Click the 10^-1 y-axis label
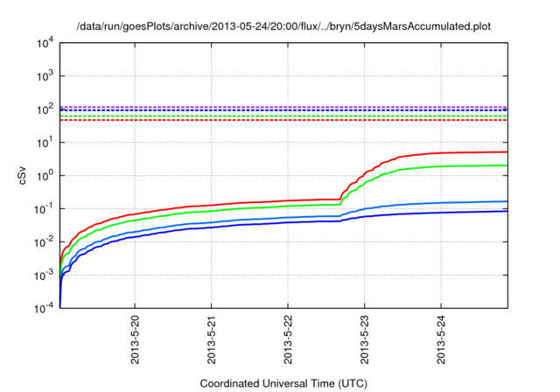 point(45,209)
